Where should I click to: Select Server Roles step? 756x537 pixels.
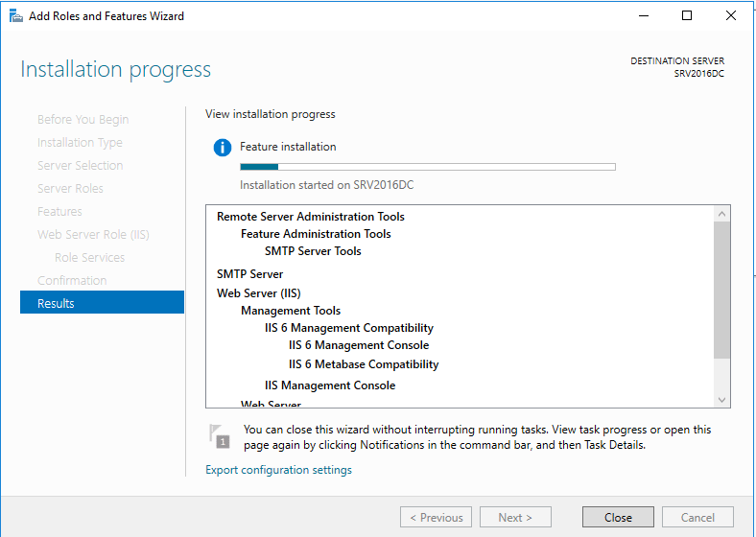(x=70, y=189)
